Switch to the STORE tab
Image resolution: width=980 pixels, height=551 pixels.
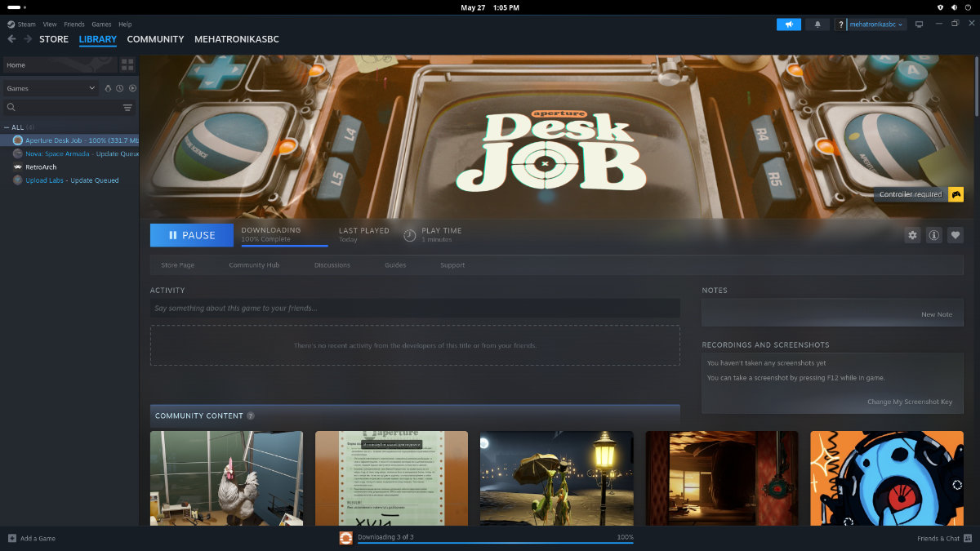(54, 39)
